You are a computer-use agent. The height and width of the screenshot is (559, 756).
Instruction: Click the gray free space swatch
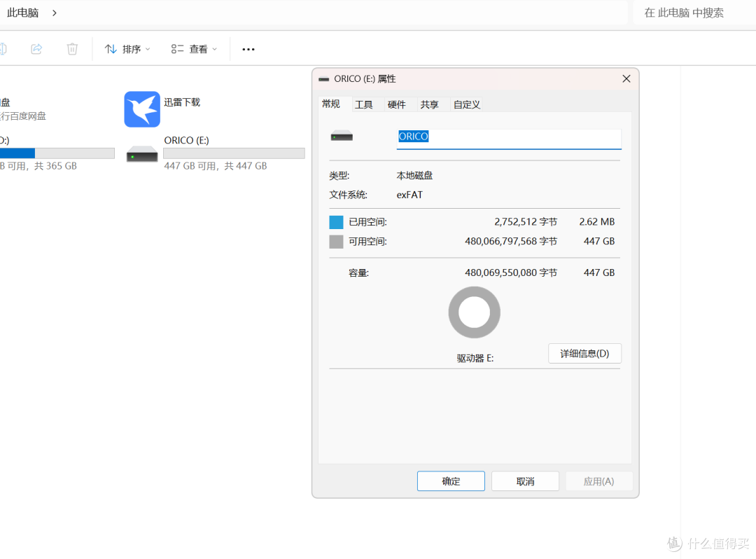pos(336,242)
